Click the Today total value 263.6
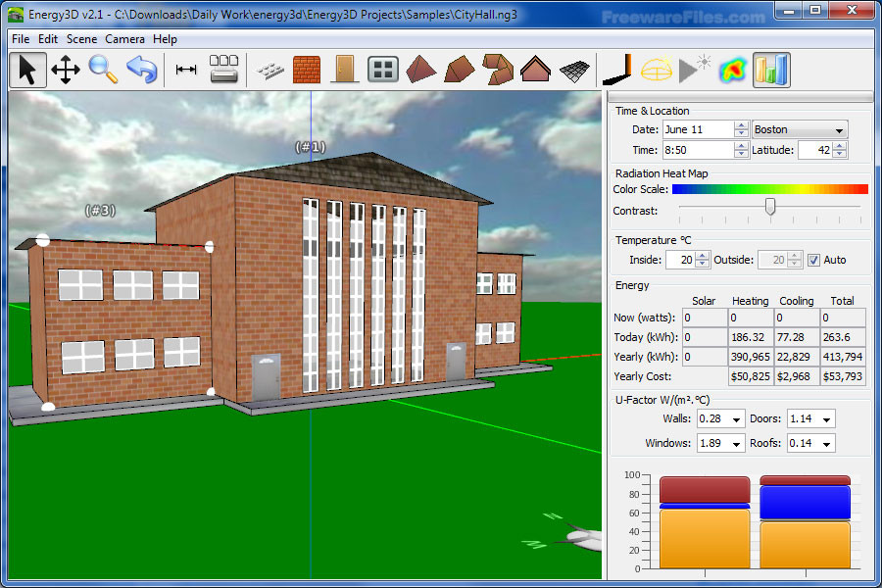The image size is (882, 588). click(843, 337)
